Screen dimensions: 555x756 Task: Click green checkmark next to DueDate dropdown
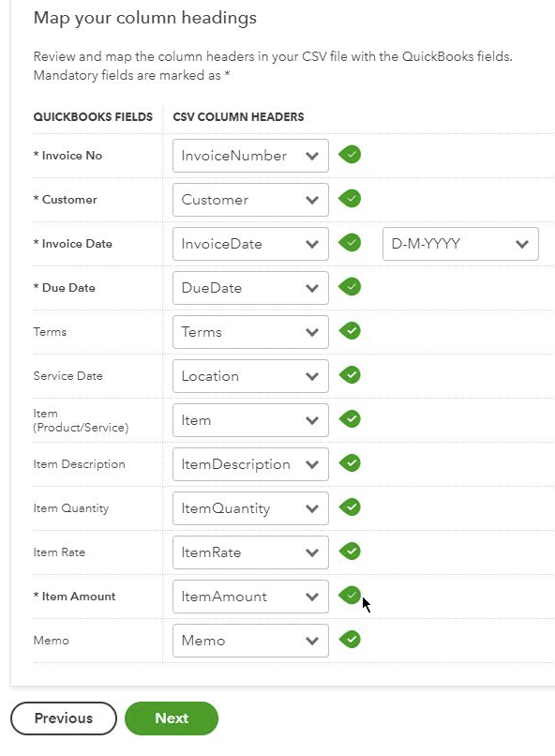coord(350,287)
